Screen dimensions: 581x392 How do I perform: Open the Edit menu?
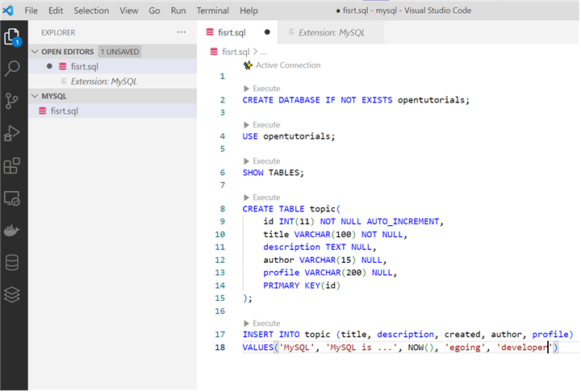[x=56, y=10]
